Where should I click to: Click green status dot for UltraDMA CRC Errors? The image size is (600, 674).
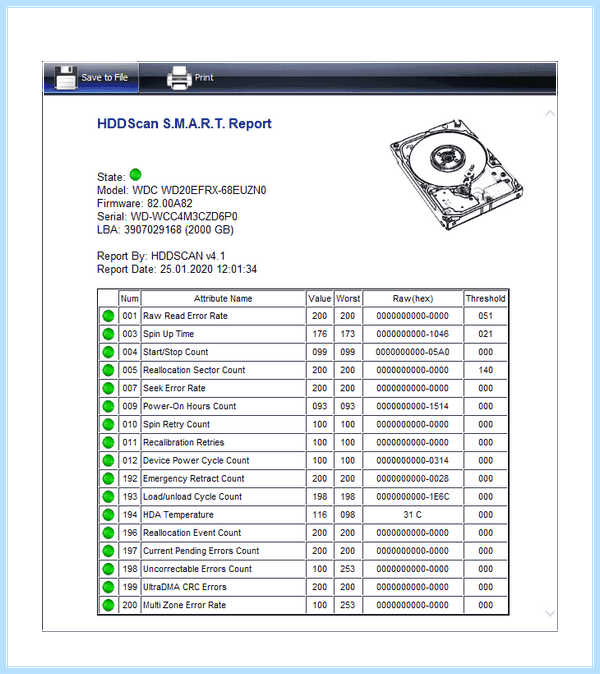coord(108,587)
